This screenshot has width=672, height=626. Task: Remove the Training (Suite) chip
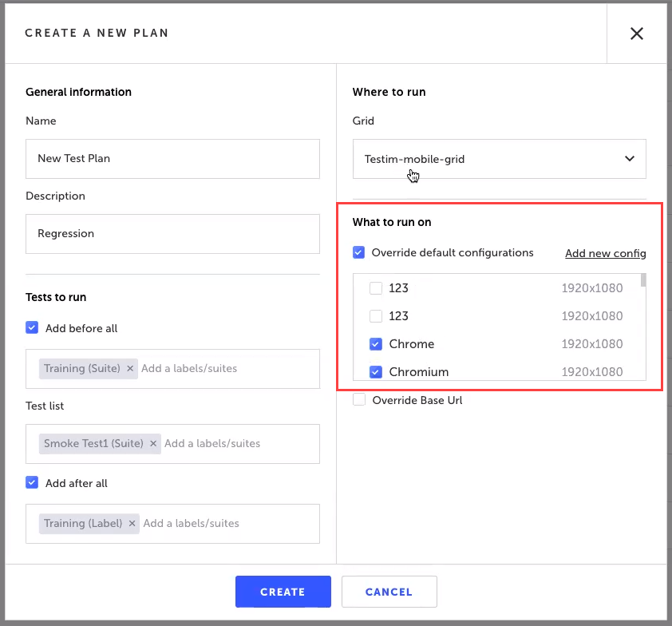click(129, 368)
